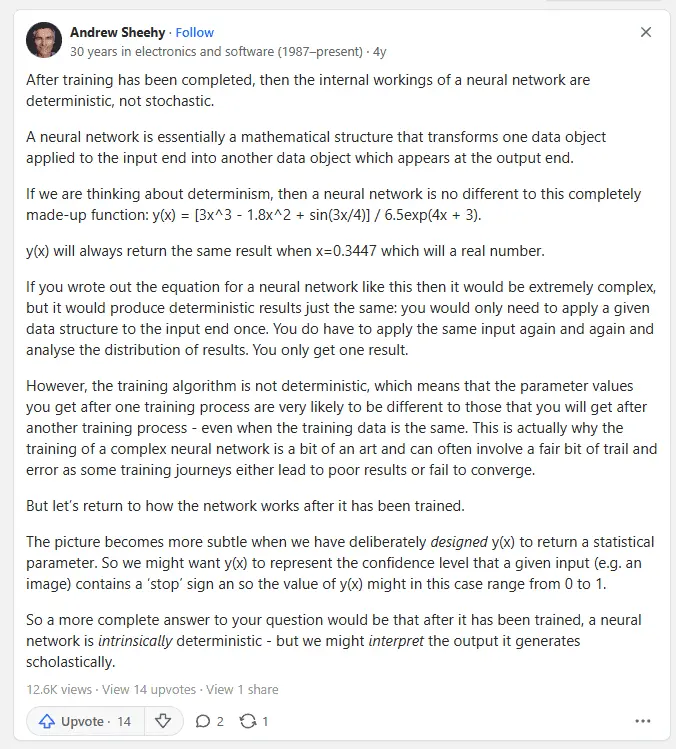Click Andrew Sheehy's profile picture
This screenshot has width=676, height=749.
pos(43,41)
